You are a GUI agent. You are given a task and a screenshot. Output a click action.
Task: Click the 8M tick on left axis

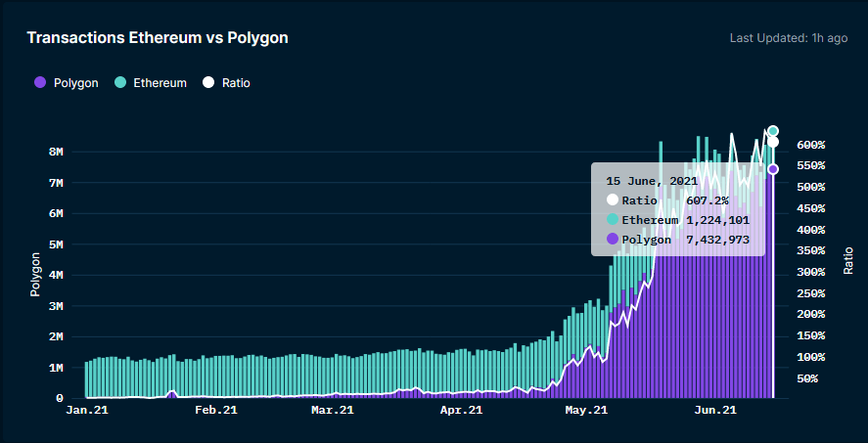[x=56, y=153]
